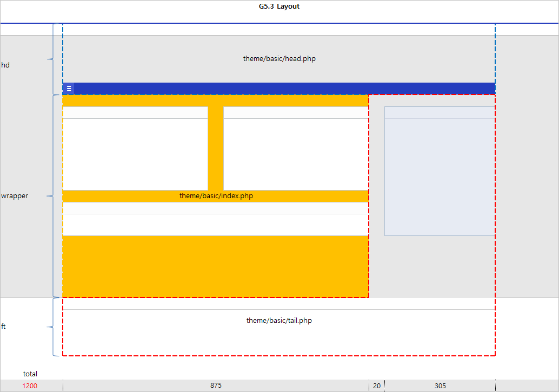Image resolution: width=559 pixels, height=392 pixels.
Task: Click the theme/basic/tail.php label
Action: (x=279, y=321)
